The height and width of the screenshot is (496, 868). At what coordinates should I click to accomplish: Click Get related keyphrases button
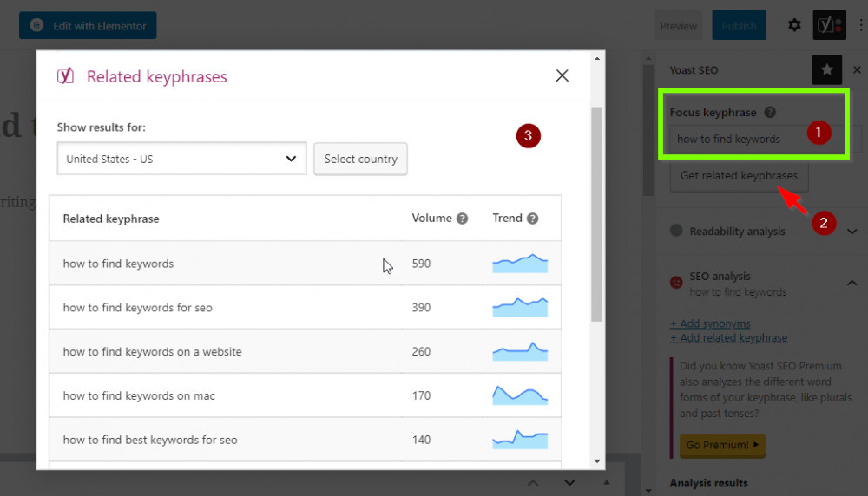click(x=739, y=176)
